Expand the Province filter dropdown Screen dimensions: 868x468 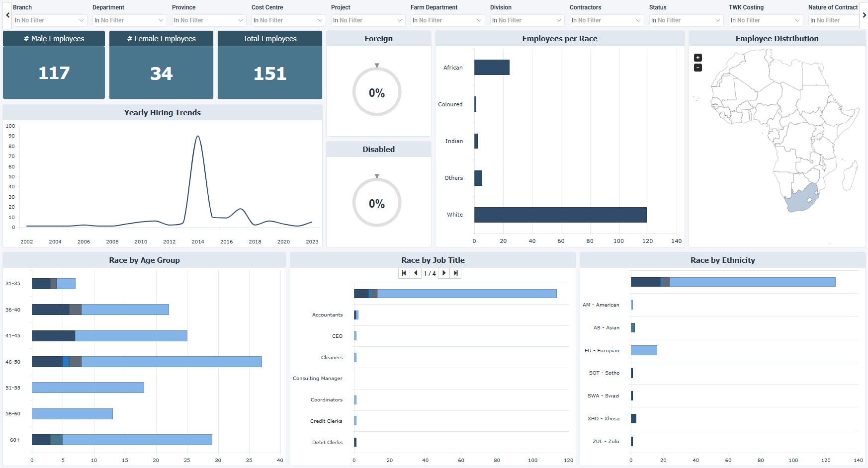point(209,20)
